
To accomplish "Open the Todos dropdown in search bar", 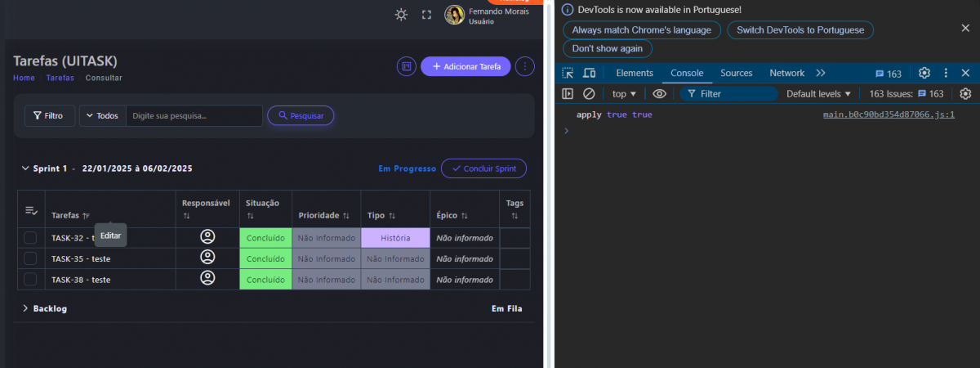I will tap(102, 116).
